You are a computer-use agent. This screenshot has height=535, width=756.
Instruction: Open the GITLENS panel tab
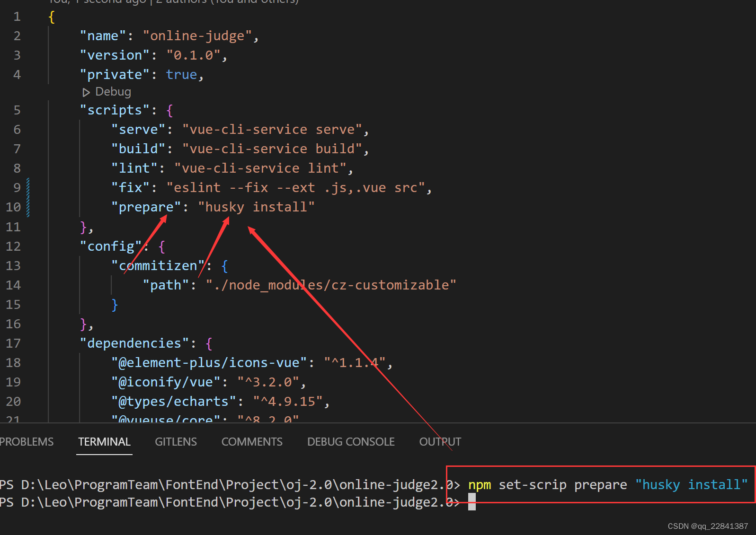pos(176,441)
